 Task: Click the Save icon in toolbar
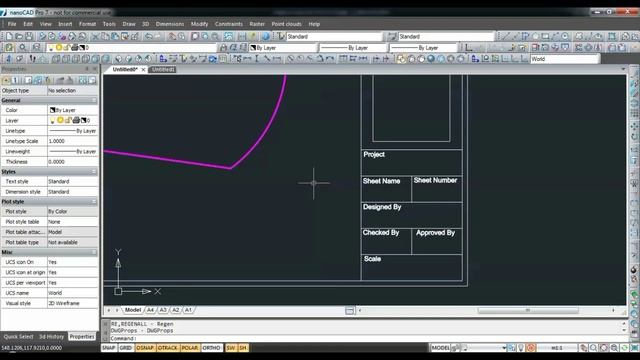[29, 37]
